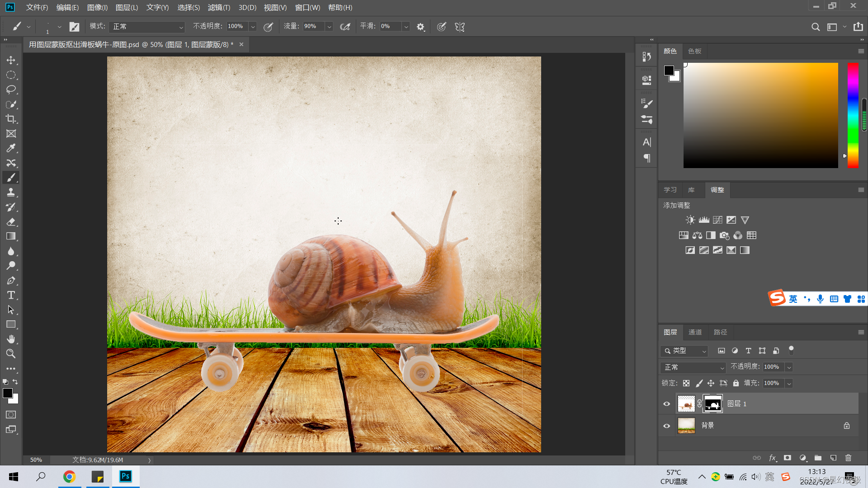Open the 类型 layer filter dropdown
The height and width of the screenshot is (488, 868).
coord(684,351)
